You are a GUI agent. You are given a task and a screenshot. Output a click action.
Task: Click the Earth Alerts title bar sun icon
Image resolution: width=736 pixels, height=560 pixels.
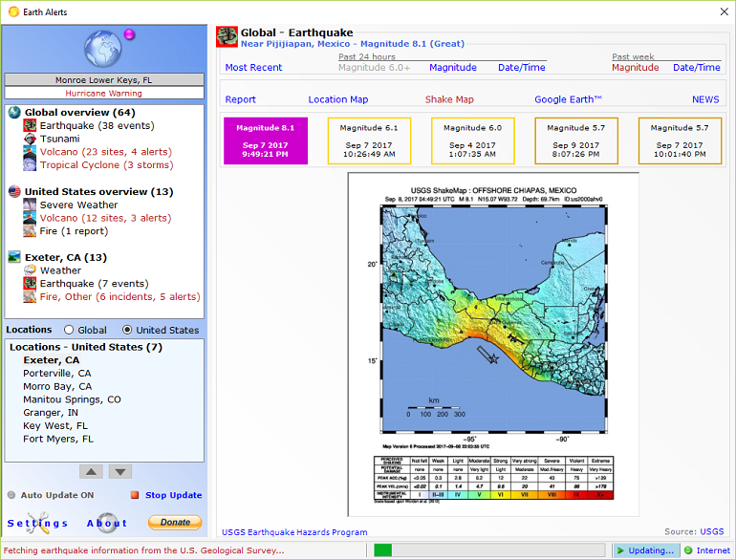pos(13,11)
